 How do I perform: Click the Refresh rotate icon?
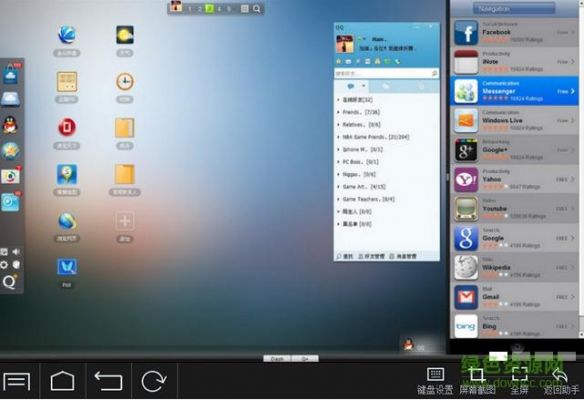tap(154, 381)
